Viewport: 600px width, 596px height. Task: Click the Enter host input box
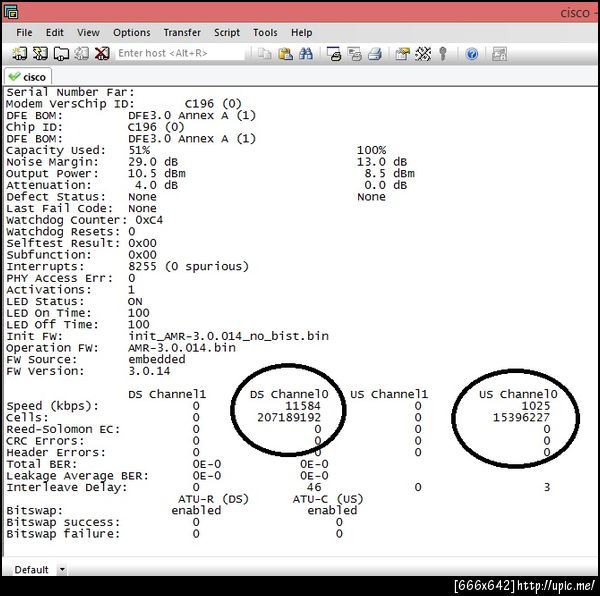(x=180, y=53)
